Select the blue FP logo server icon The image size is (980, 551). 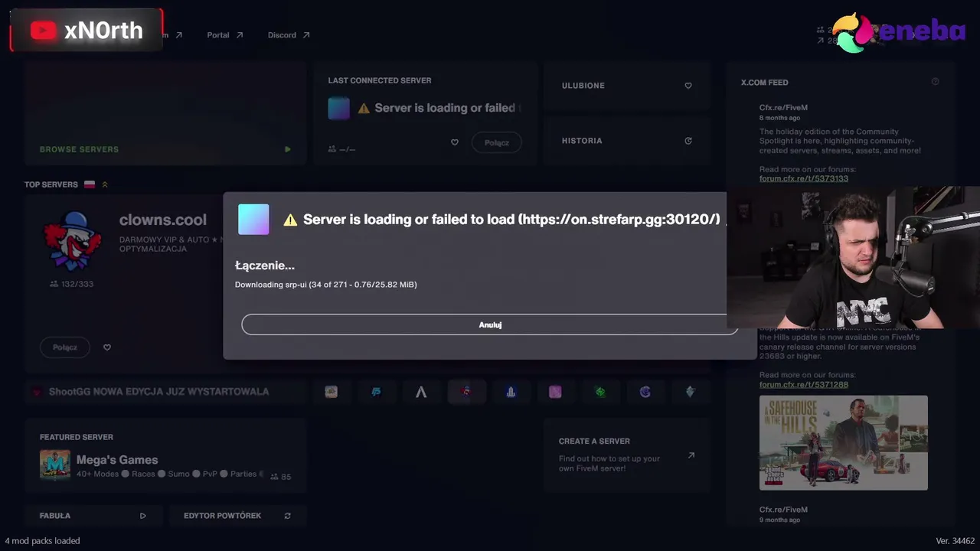click(x=376, y=392)
